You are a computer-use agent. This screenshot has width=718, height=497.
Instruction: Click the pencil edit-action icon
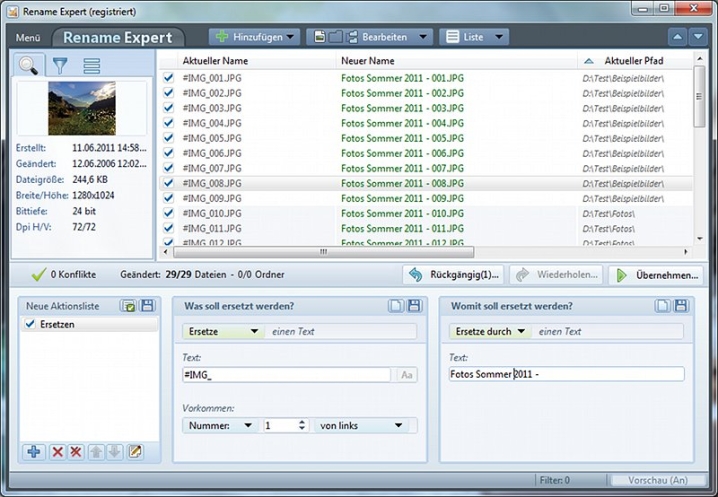pos(135,452)
